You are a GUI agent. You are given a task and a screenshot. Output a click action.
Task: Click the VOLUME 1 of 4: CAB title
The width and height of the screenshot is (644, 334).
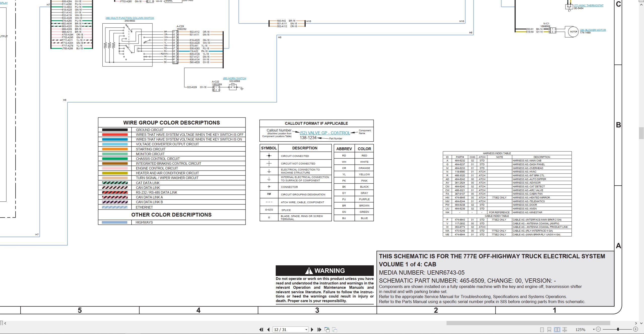(x=408, y=264)
